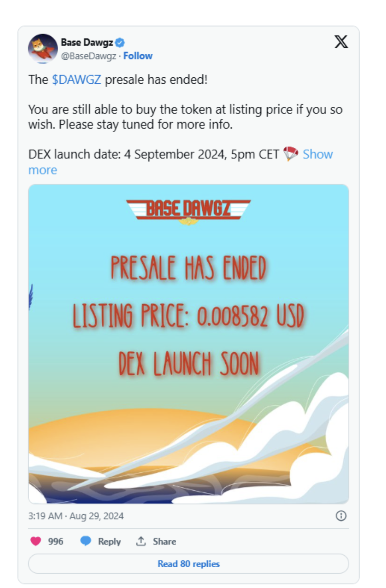Image resolution: width=386 pixels, height=588 pixels.
Task: Open the presale has ended image
Action: click(189, 343)
